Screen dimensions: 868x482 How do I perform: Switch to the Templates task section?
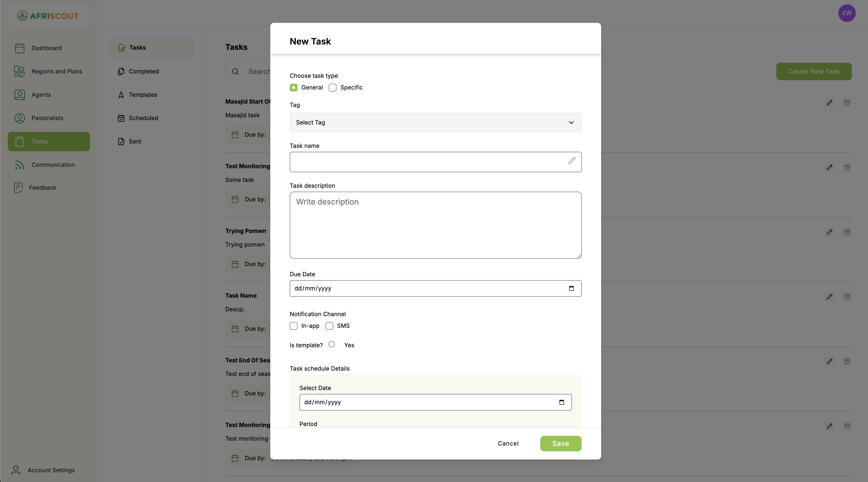[143, 95]
